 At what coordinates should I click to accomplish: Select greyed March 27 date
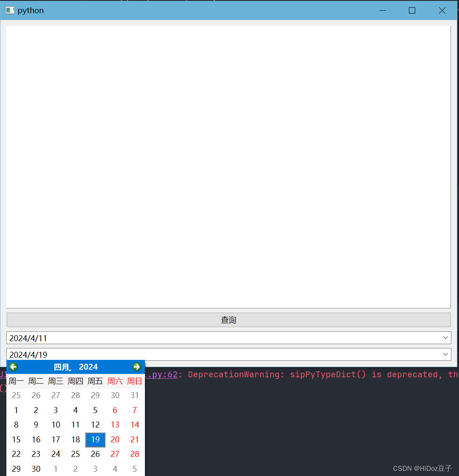point(56,395)
